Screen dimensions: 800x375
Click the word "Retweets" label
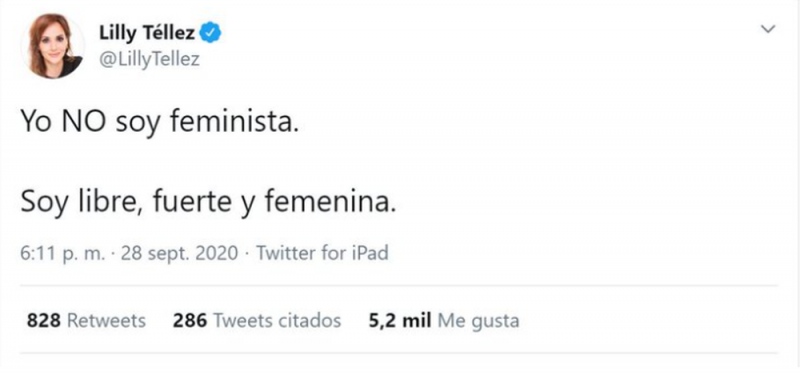pos(107,321)
